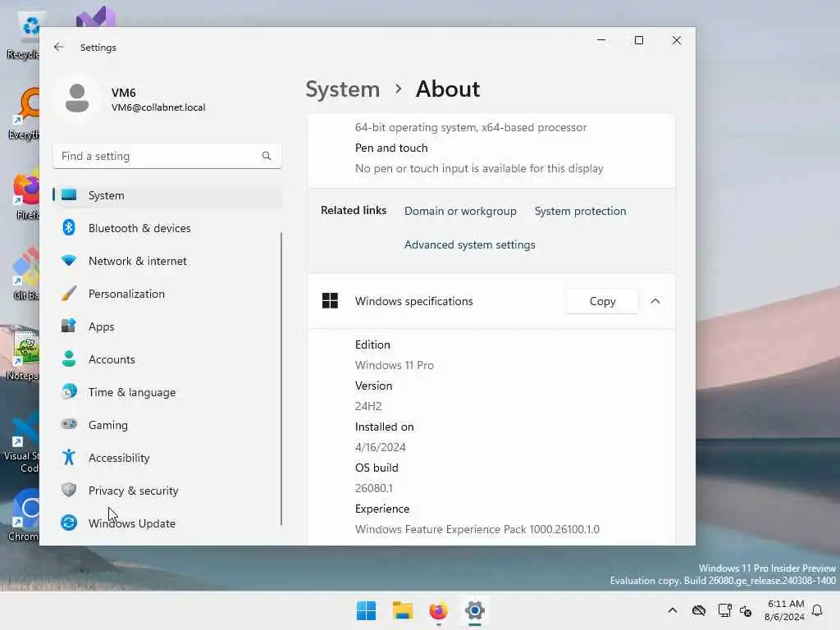Click the VM6@collabnet.local account email

tap(158, 107)
